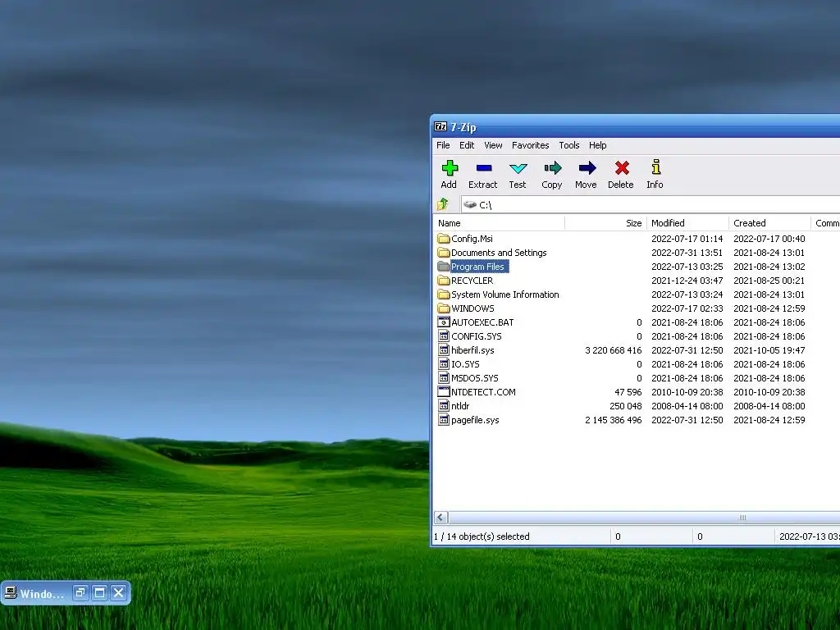
Task: Click the IO.SYS file icon
Action: click(444, 363)
